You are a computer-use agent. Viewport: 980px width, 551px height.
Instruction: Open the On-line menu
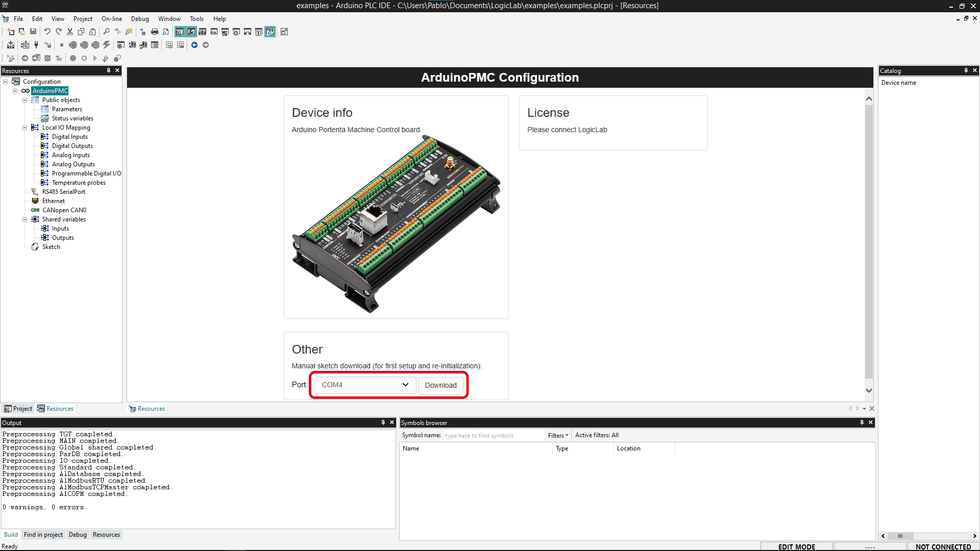click(x=111, y=19)
